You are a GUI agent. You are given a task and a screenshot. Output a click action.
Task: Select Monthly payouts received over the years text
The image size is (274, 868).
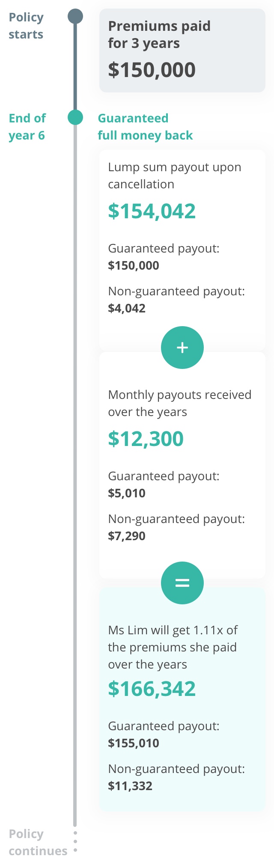click(180, 403)
